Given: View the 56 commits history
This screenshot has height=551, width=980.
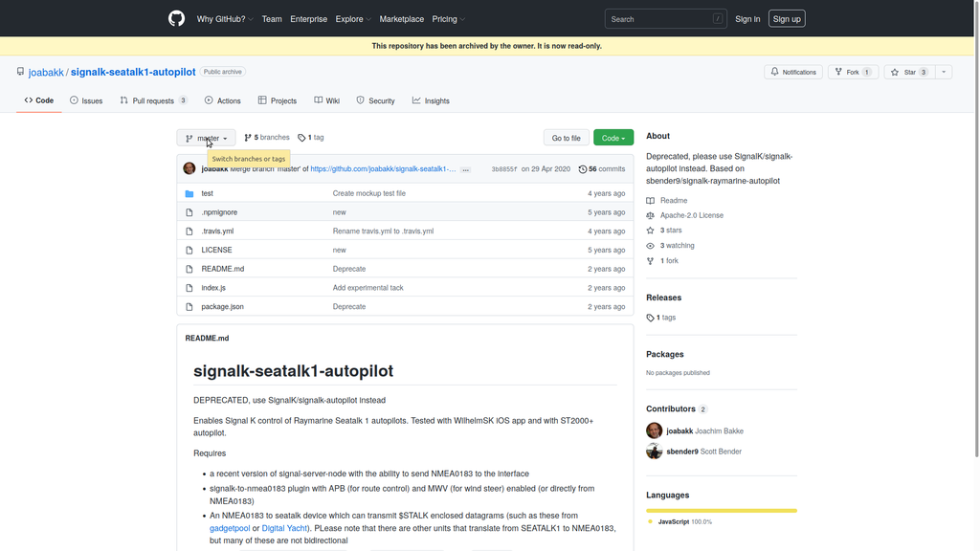Looking at the screenshot, I should click(602, 169).
